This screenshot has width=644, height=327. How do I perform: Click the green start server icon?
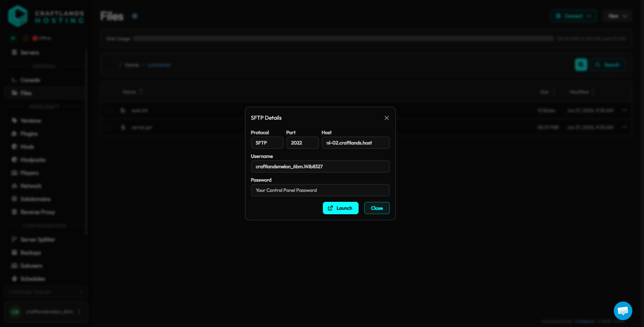(x=13, y=38)
